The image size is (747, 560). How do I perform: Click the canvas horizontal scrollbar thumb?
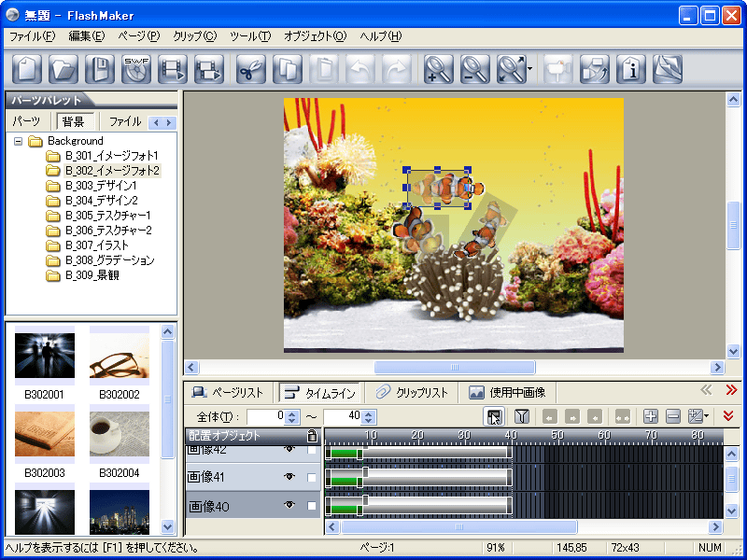click(x=455, y=367)
